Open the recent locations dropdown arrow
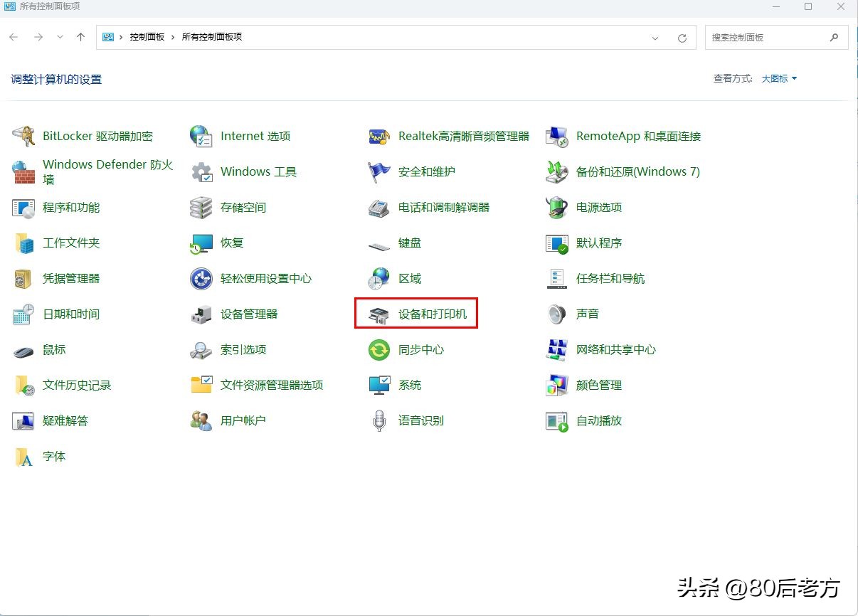The width and height of the screenshot is (858, 616). [x=60, y=37]
